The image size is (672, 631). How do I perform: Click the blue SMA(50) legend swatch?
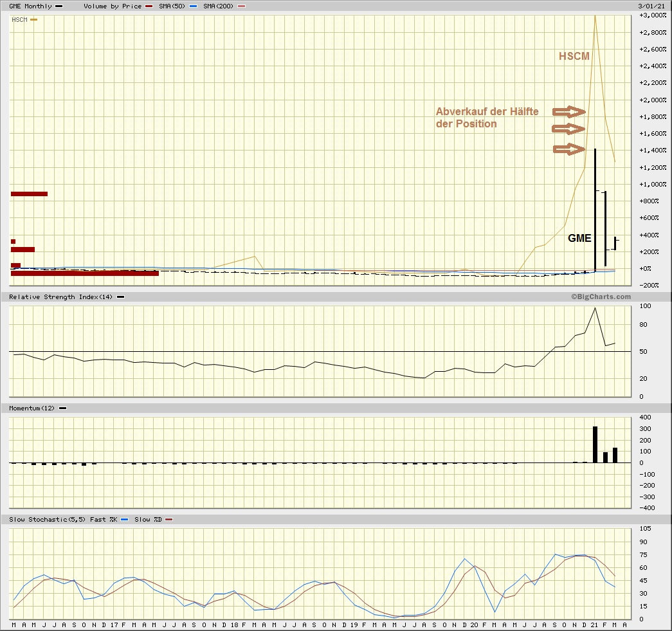[x=193, y=6]
